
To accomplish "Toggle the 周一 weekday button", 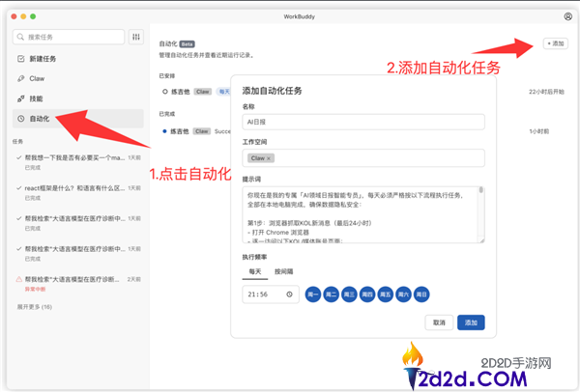I will pyautogui.click(x=314, y=294).
